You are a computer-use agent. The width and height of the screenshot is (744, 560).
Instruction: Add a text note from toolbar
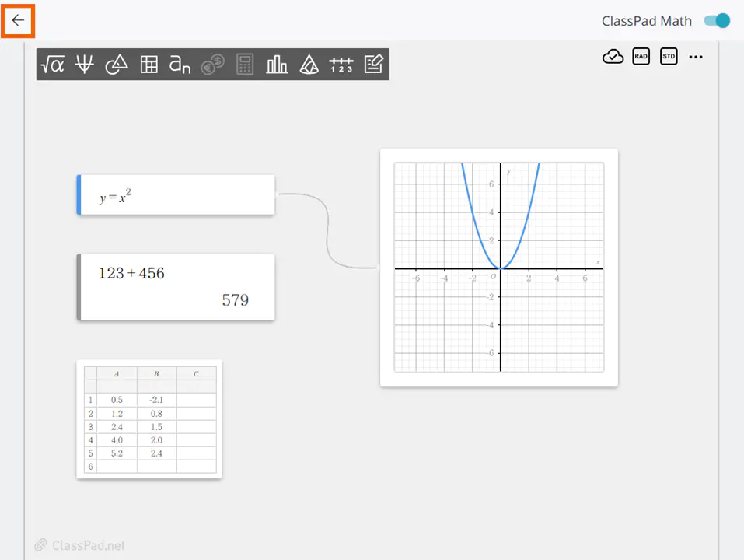(x=373, y=65)
